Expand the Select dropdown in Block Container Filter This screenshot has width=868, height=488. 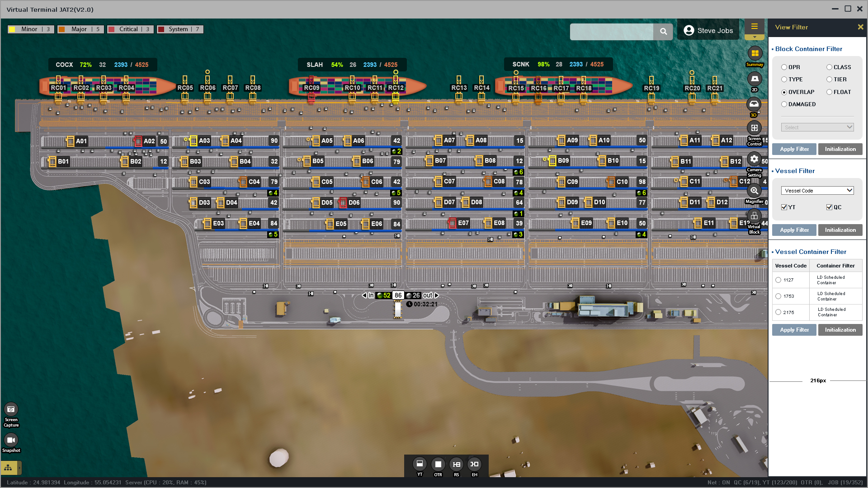point(817,127)
